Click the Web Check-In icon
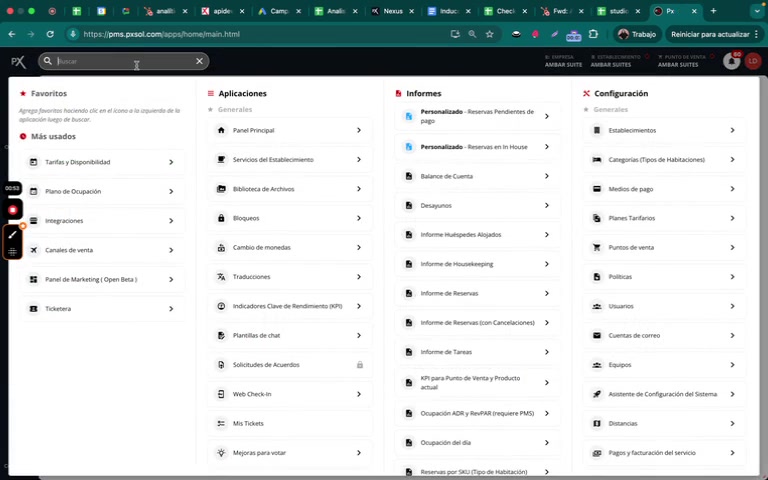The width and height of the screenshot is (768, 480). tap(221, 394)
